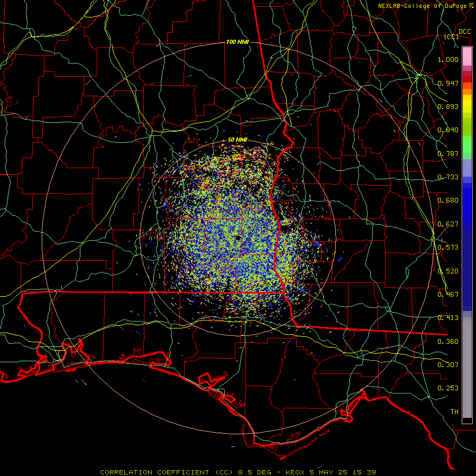Click the [CC] legend unit label
This screenshot has height=476, width=476.
451,36
